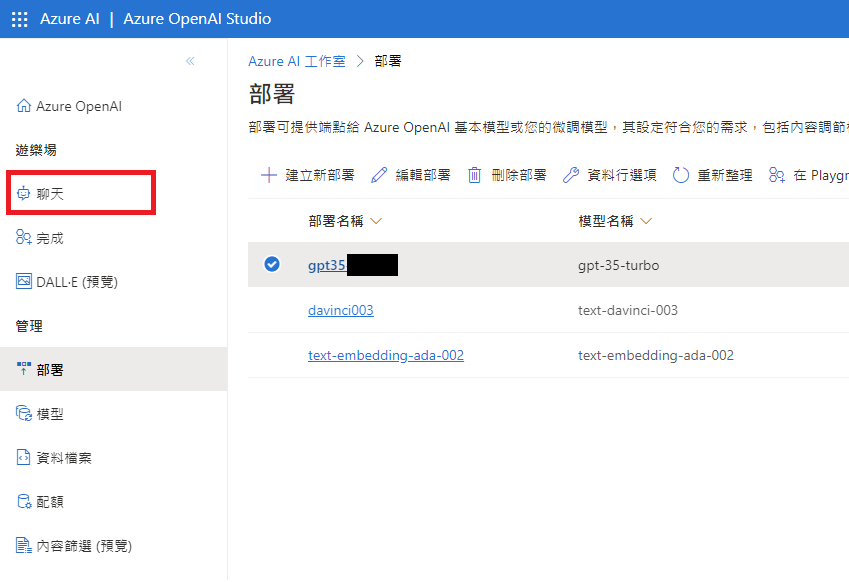Sort by 部署名稱 column dropdown arrow

click(376, 221)
